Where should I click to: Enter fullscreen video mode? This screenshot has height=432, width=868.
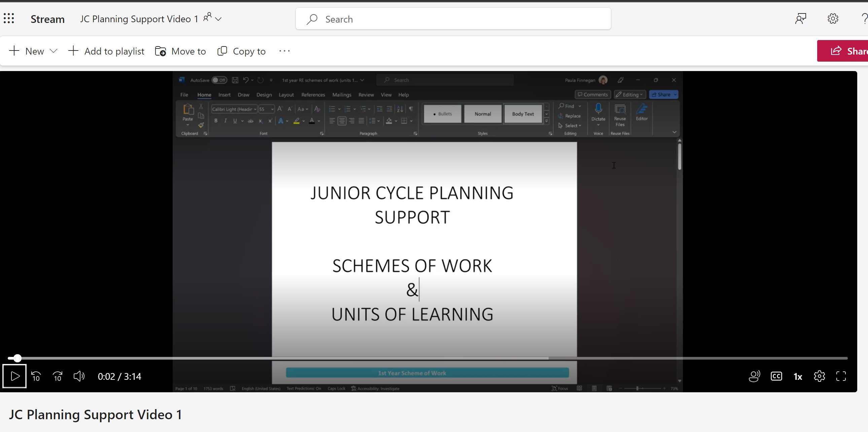[x=841, y=376]
